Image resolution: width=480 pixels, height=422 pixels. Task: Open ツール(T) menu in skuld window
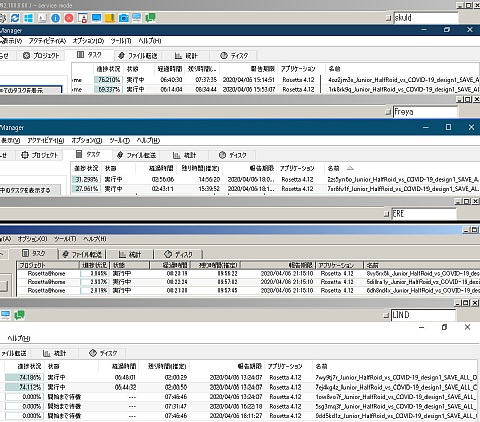click(x=121, y=41)
